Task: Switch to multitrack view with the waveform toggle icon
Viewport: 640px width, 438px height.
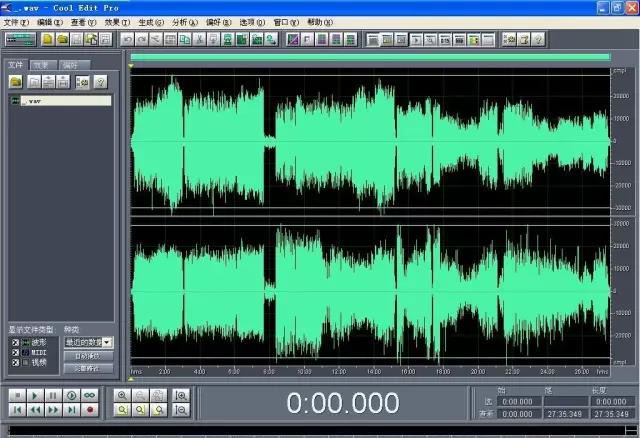Action: [21, 40]
